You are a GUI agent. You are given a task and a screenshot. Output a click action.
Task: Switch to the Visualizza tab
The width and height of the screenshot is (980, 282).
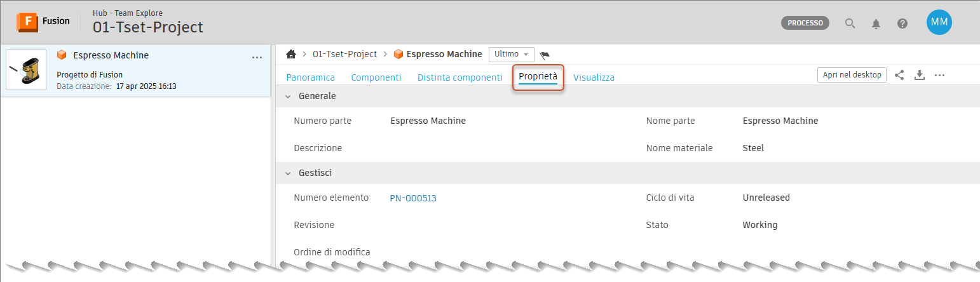[x=594, y=77]
